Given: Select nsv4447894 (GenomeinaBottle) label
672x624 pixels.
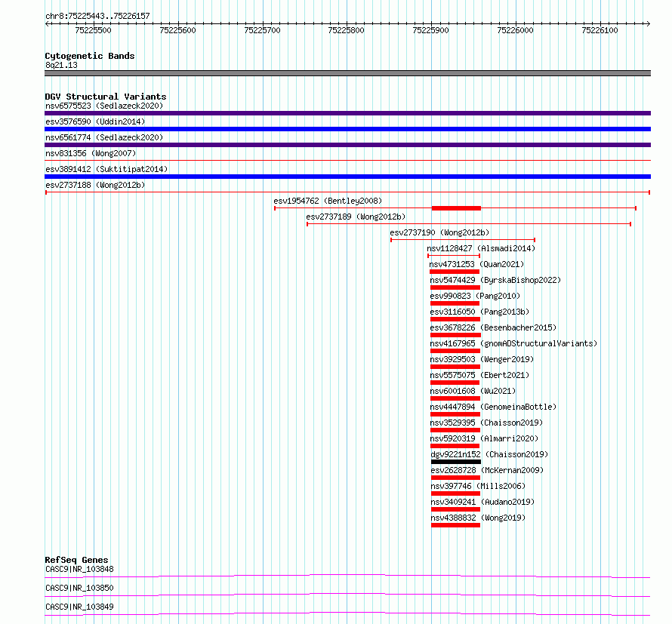Looking at the screenshot, I should click(493, 407).
